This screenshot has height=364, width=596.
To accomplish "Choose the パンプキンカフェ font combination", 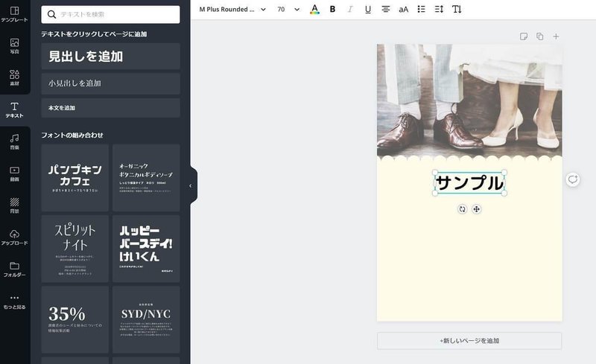I will coord(75,177).
